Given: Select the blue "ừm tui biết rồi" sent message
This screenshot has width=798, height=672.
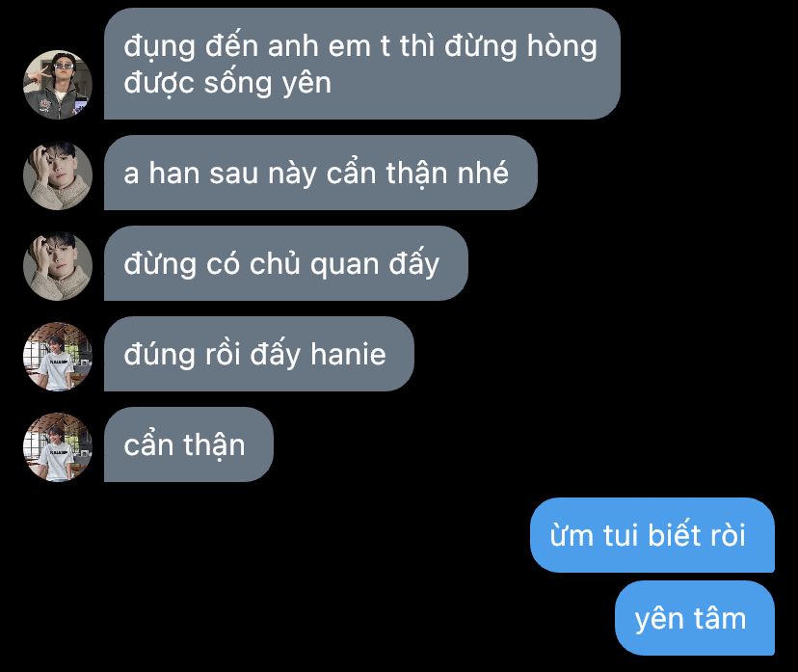Looking at the screenshot, I should point(652,535).
